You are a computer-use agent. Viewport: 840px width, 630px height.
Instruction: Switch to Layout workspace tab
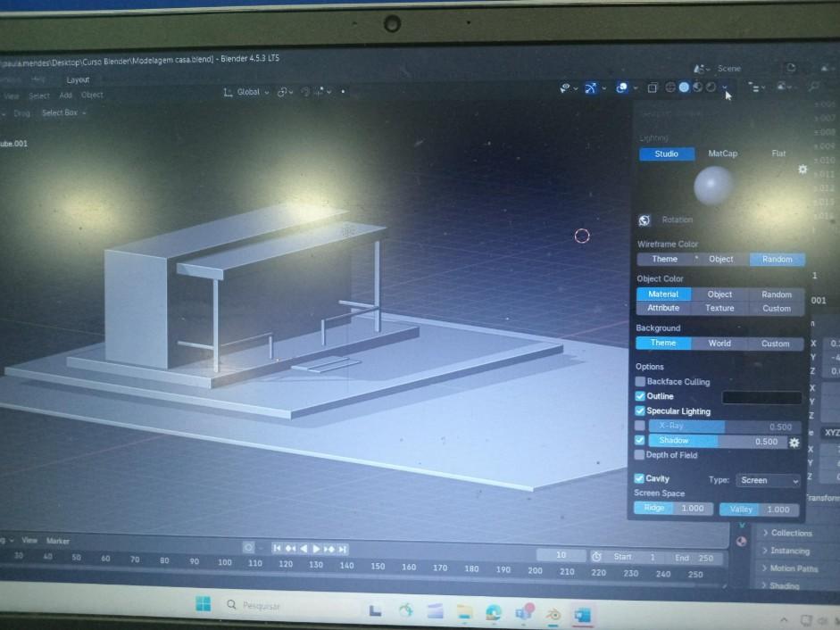click(x=79, y=79)
